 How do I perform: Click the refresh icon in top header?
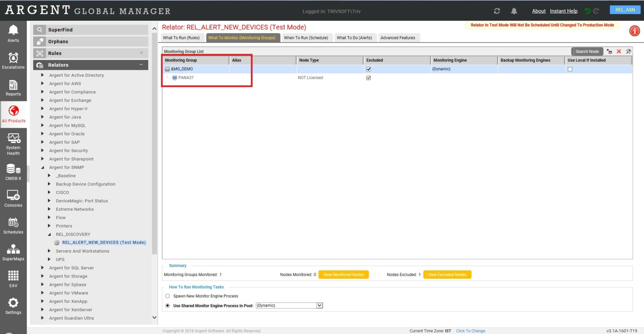click(497, 11)
